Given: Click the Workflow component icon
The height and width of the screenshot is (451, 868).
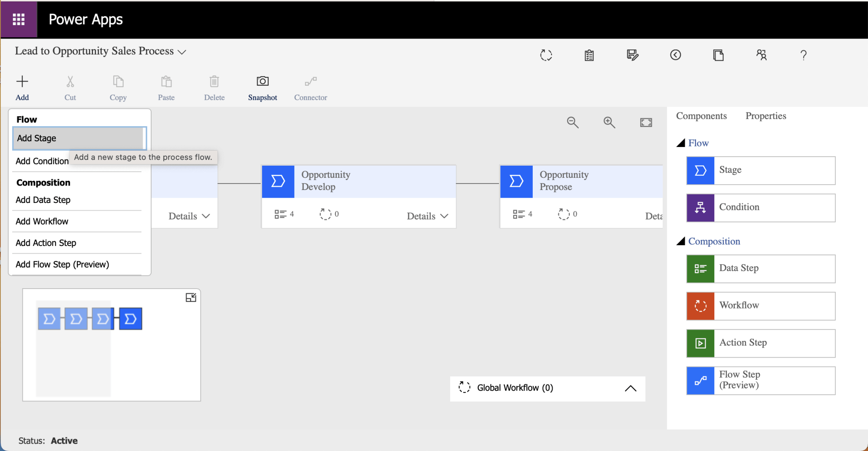Looking at the screenshot, I should 700,306.
